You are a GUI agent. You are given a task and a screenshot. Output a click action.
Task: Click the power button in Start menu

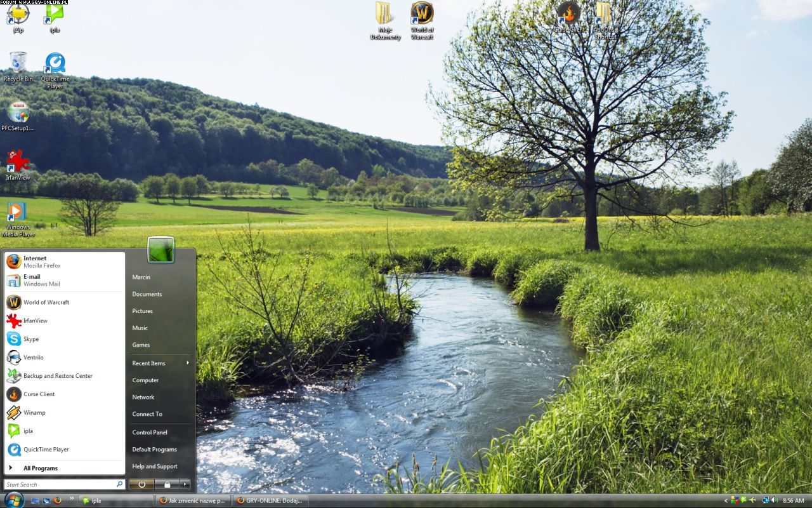141,484
